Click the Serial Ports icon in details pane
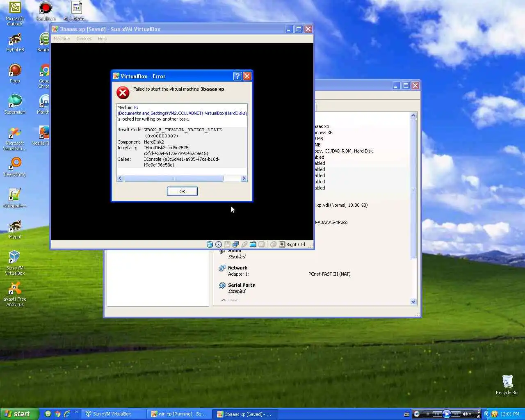The height and width of the screenshot is (420, 525). [222, 285]
